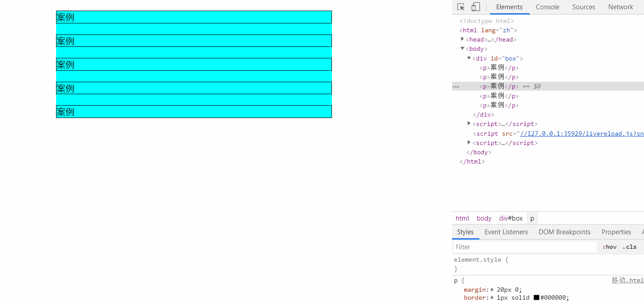
Task: Select body in the breadcrumb bar
Action: pyautogui.click(x=484, y=218)
